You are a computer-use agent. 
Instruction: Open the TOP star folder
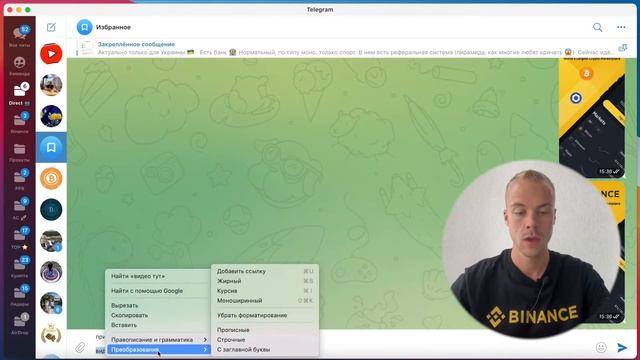[20, 238]
